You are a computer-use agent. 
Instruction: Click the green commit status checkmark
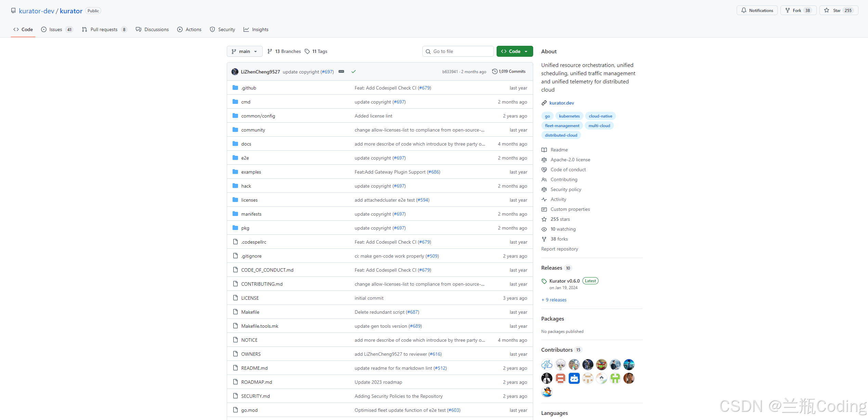click(x=354, y=71)
